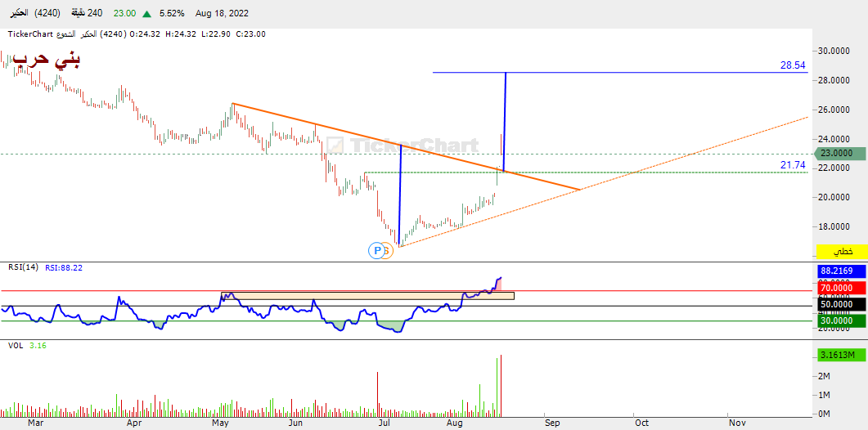
Task: Click the tallest red volume bar
Action: (500, 384)
